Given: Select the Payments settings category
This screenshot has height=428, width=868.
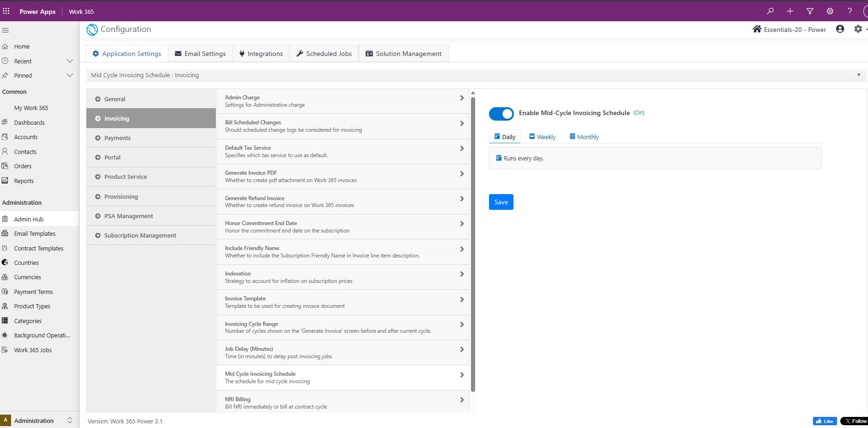Looking at the screenshot, I should 151,138.
